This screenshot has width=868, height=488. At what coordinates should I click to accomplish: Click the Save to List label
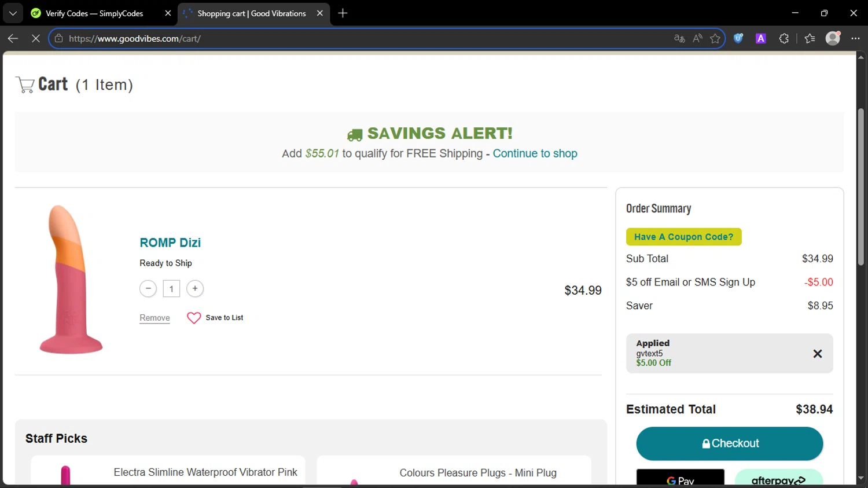coord(225,318)
